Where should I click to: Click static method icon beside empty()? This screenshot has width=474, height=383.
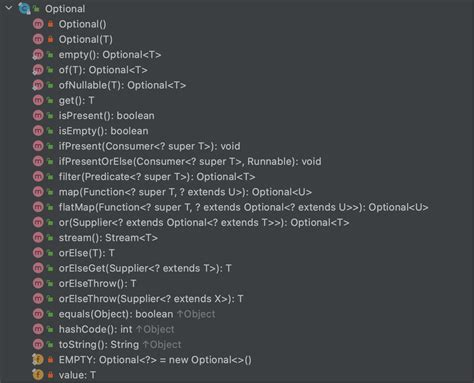coord(38,55)
